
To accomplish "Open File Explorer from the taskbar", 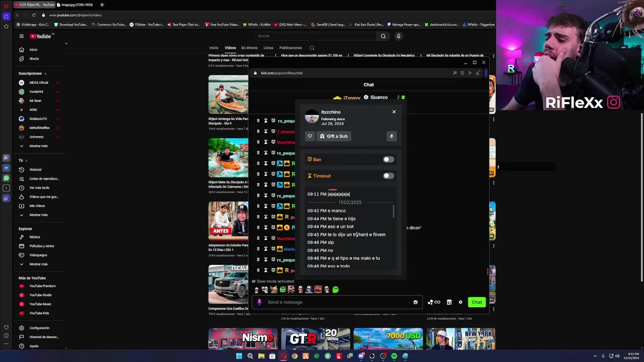I will (x=261, y=356).
